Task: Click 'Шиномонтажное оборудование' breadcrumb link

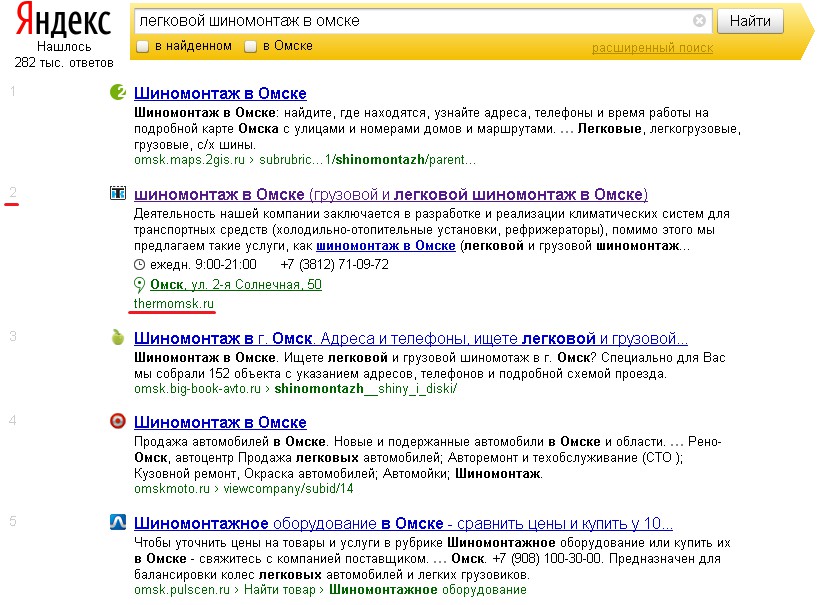Action: [x=428, y=589]
